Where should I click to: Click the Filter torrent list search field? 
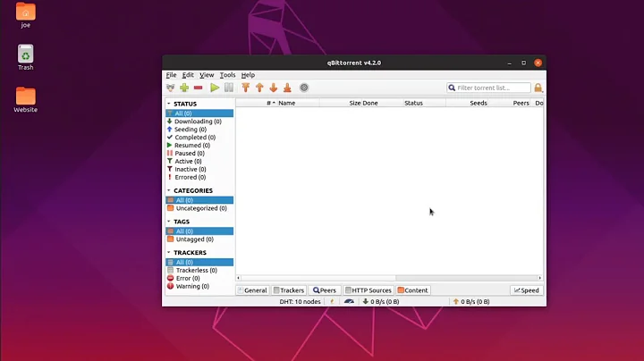pyautogui.click(x=488, y=88)
